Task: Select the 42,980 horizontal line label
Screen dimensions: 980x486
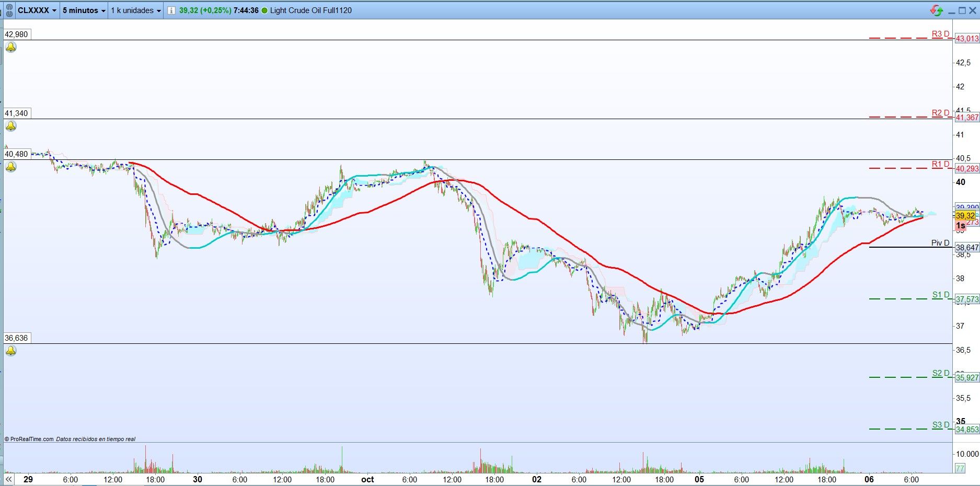Action: (17, 34)
